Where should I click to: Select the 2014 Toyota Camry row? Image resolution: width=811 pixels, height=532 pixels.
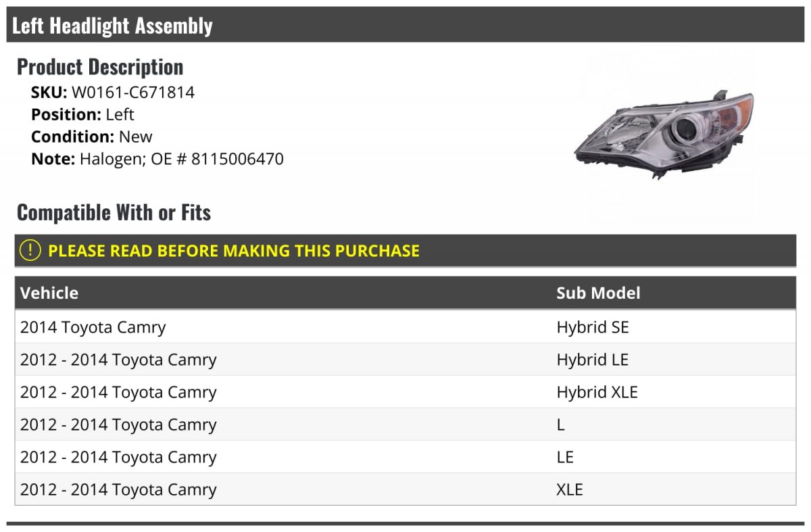405,327
